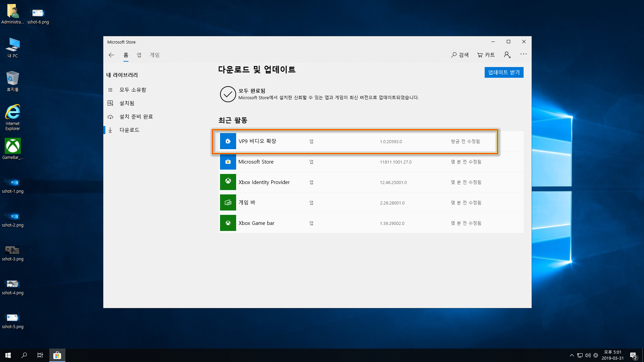Click the Xbox Identity Provider icon

click(x=228, y=182)
